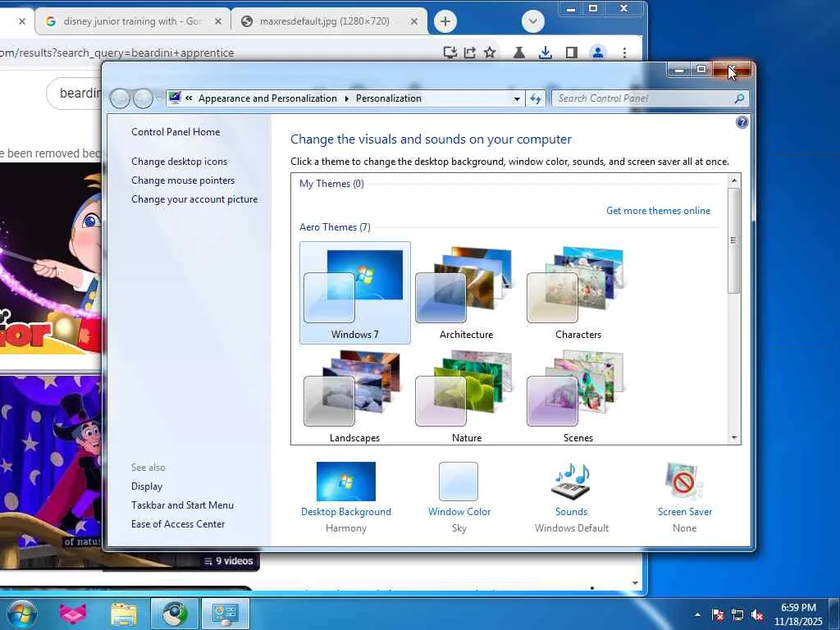
Task: Go back using Control Panel back arrow
Action: (x=120, y=98)
